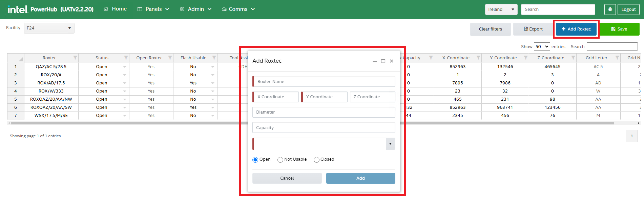Open the Grid Letter column filter

(617, 58)
